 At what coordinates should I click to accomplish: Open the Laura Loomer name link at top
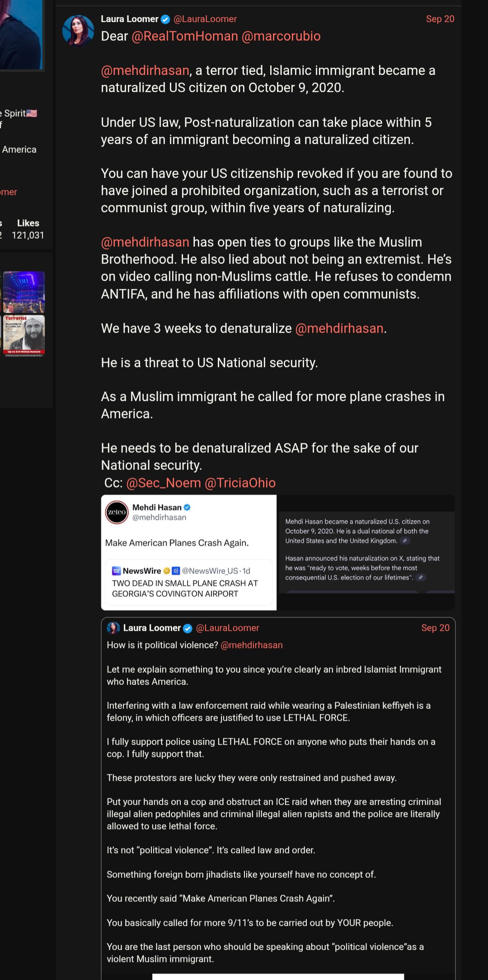(x=129, y=19)
